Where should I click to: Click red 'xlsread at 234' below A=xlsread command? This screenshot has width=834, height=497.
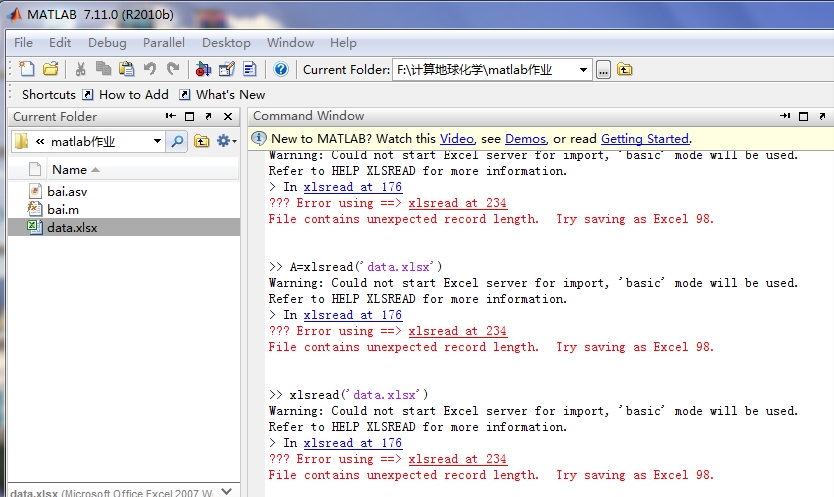(457, 331)
